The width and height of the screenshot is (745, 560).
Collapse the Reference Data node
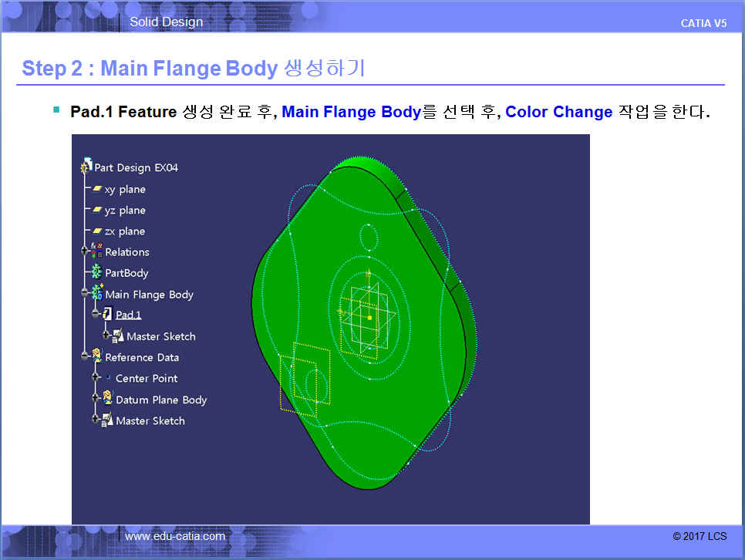[x=85, y=356]
